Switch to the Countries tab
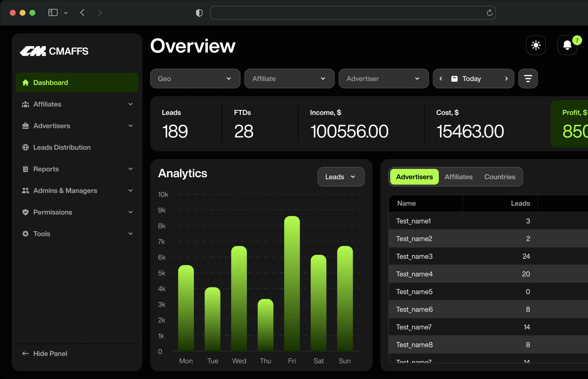588x379 pixels. (x=500, y=177)
